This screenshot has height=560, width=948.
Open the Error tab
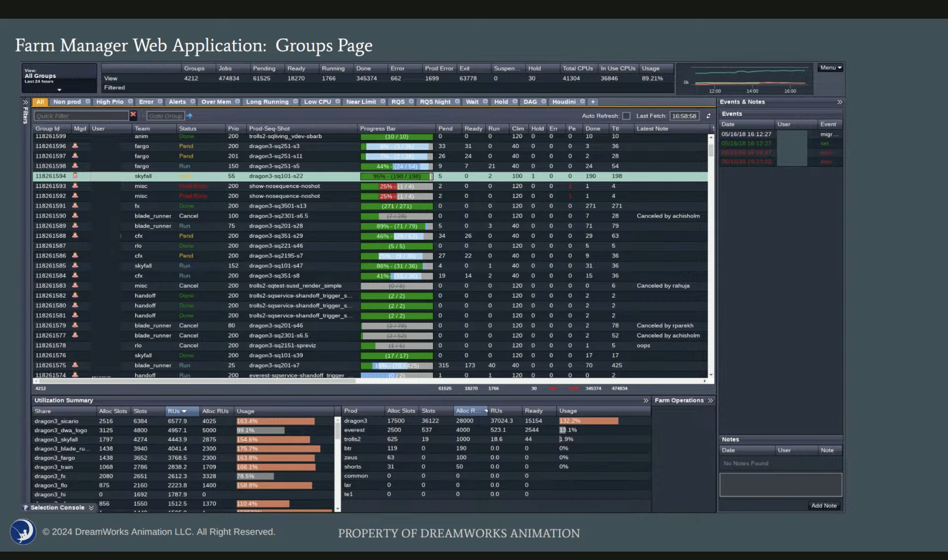tap(146, 101)
